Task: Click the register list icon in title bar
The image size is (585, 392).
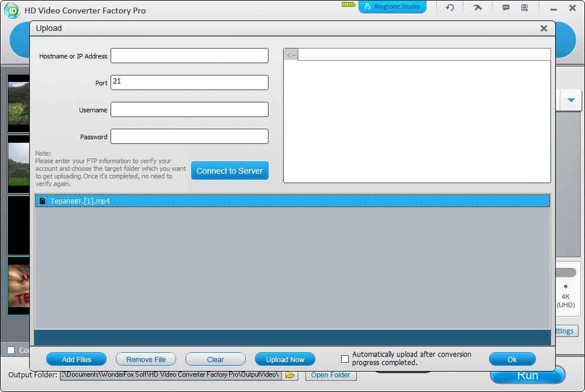Action: (524, 8)
